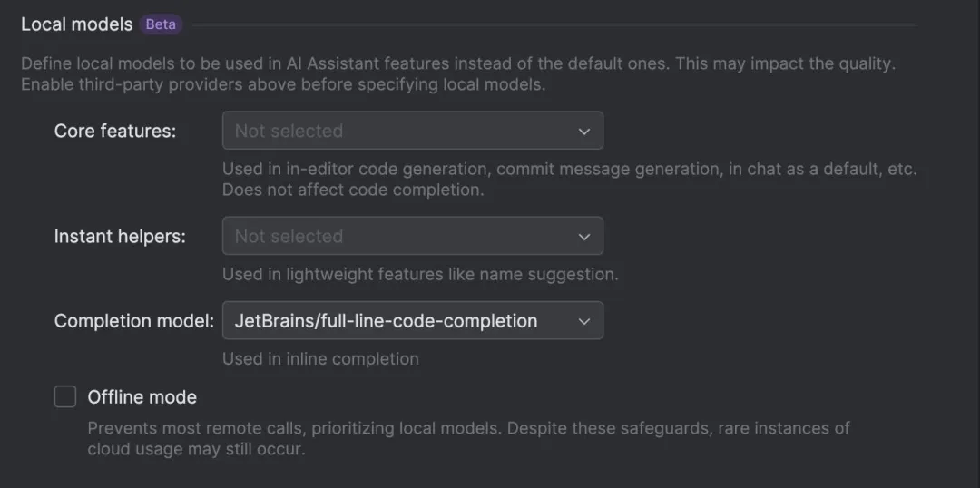Enable the Offline mode checkbox
The width and height of the screenshot is (980, 488).
coord(65,396)
